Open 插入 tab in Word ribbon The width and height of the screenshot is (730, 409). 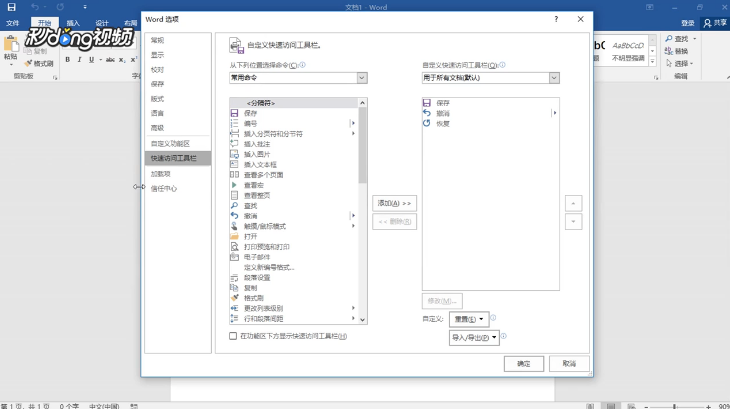tap(73, 23)
